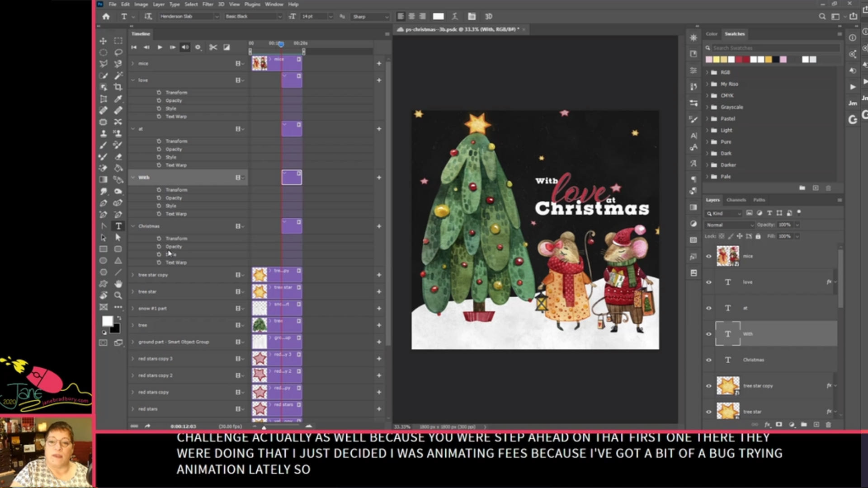
Task: Mute audio playback in Timeline
Action: [185, 47]
